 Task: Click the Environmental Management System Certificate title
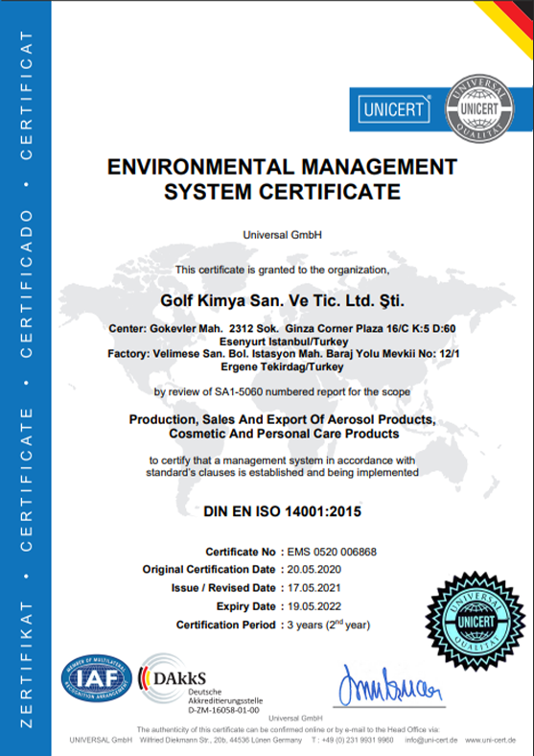[x=282, y=178]
